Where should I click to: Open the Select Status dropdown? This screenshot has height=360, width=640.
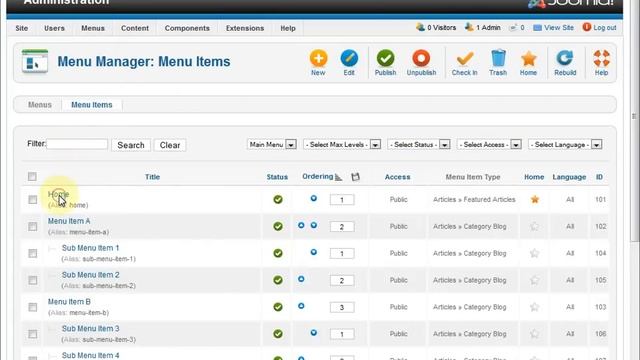(419, 144)
